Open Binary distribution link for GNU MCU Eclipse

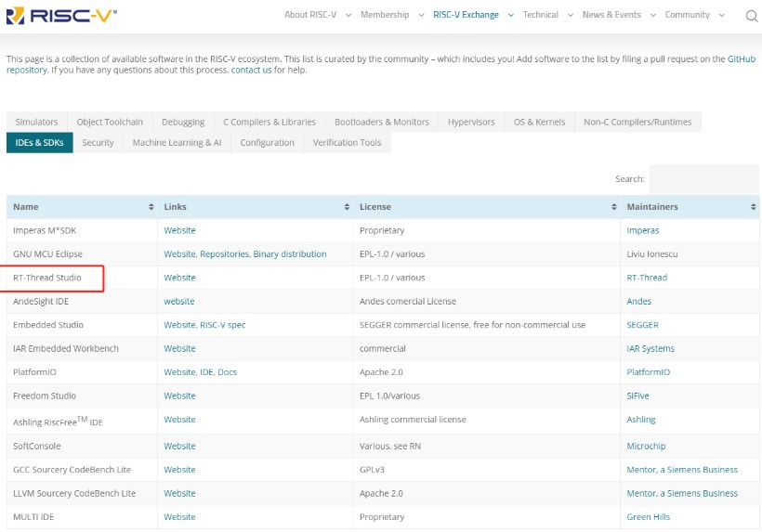pos(290,253)
